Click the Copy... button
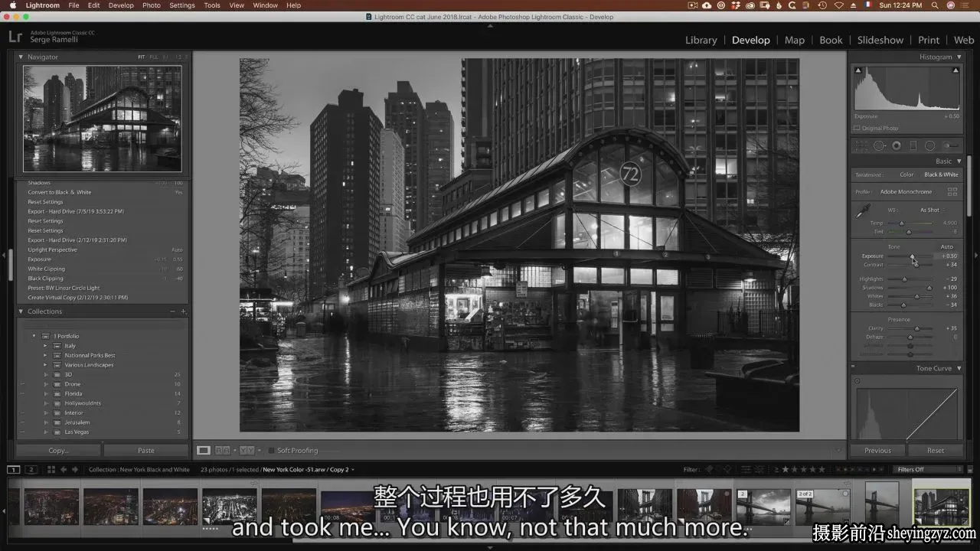The height and width of the screenshot is (551, 980). pyautogui.click(x=58, y=451)
